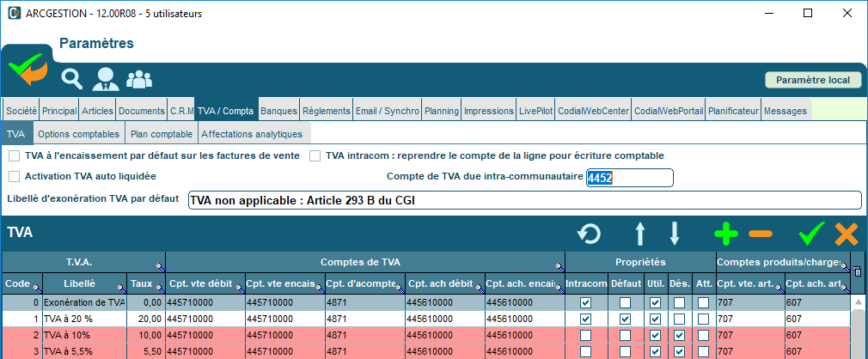Move TVA row down with arrow

click(675, 233)
